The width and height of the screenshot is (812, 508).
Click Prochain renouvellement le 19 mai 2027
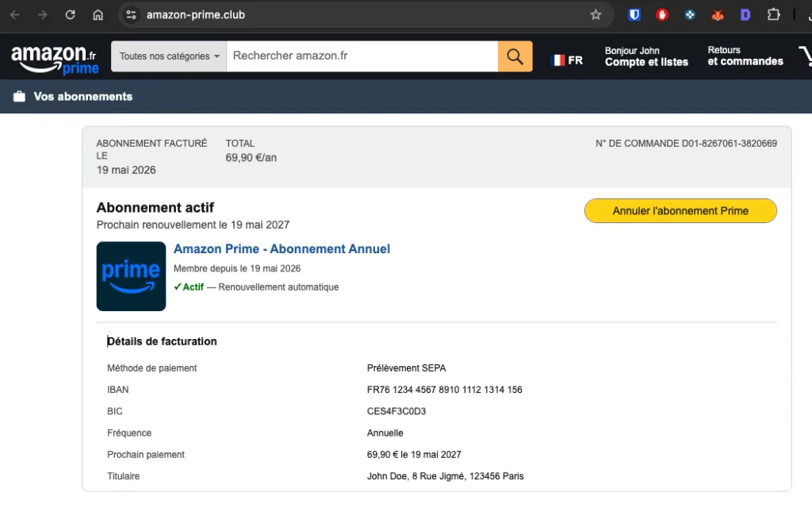193,225
